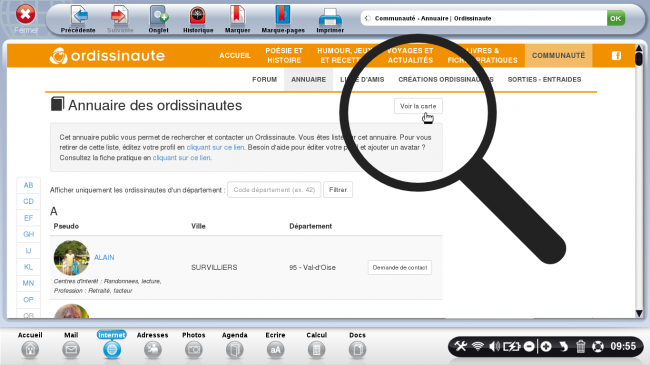The width and height of the screenshot is (650, 365).
Task: Open the Mail envelope icon
Action: [x=71, y=350]
